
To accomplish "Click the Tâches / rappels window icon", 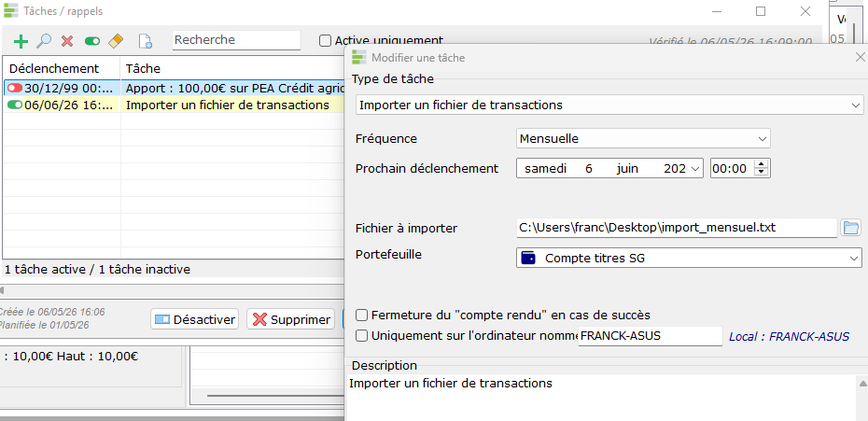I will pos(11,10).
